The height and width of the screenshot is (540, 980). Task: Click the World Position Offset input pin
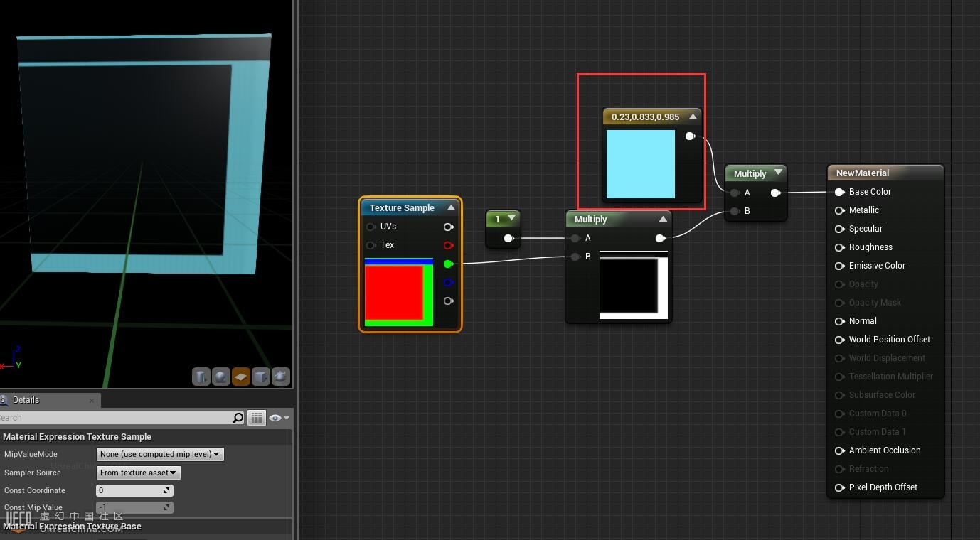[x=840, y=340]
